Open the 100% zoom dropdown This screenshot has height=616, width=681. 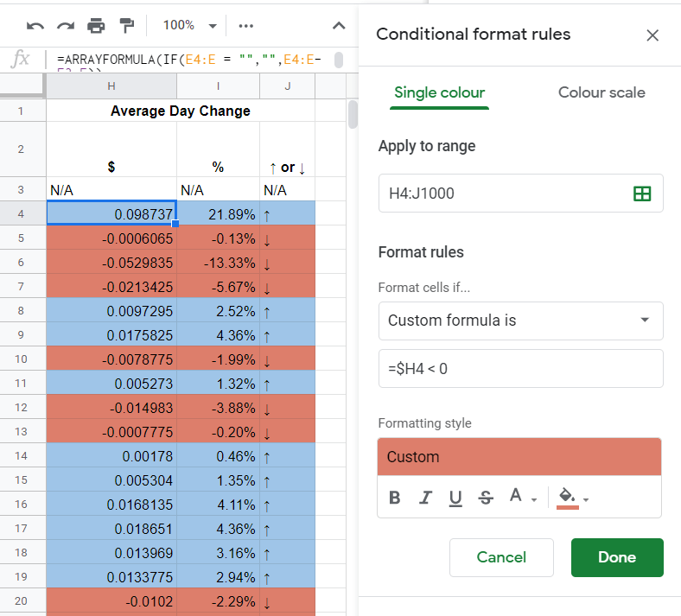189,26
